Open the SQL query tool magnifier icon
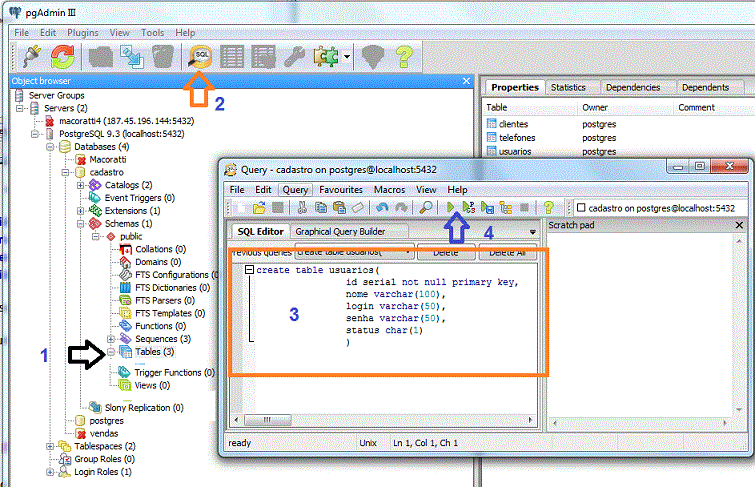The height and width of the screenshot is (487, 755). [200, 56]
